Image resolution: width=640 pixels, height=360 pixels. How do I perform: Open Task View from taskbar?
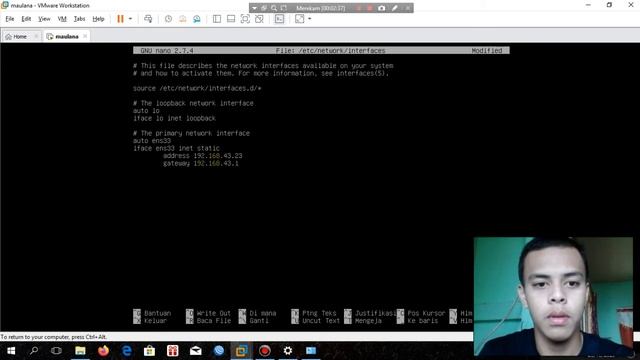pos(56,351)
